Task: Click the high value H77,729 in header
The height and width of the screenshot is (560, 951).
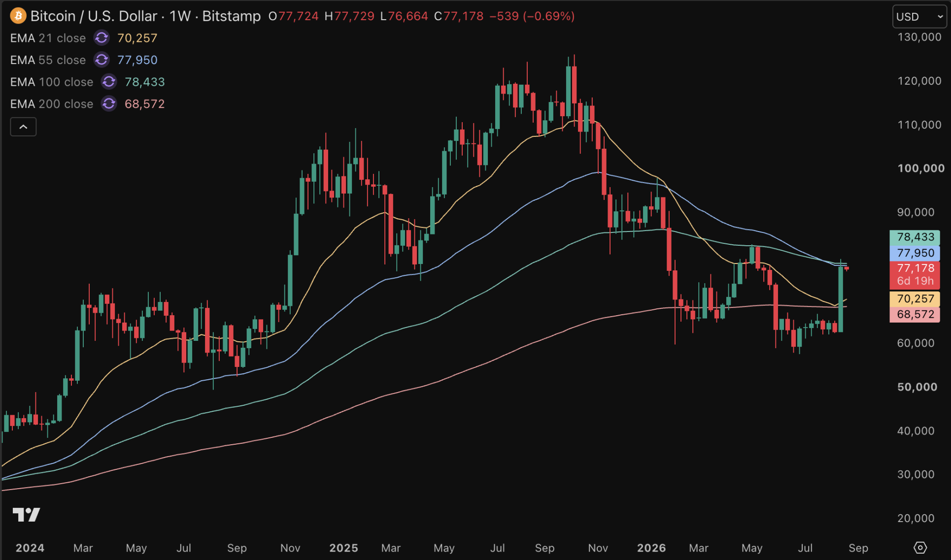Action: tap(349, 16)
